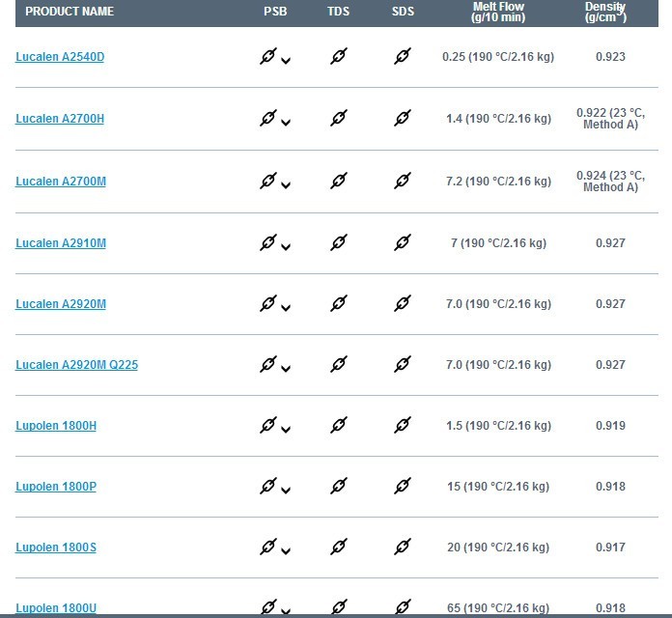Click the PSB link icon for Lupolen 1800S
Screen dimensions: 672x618
point(268,547)
